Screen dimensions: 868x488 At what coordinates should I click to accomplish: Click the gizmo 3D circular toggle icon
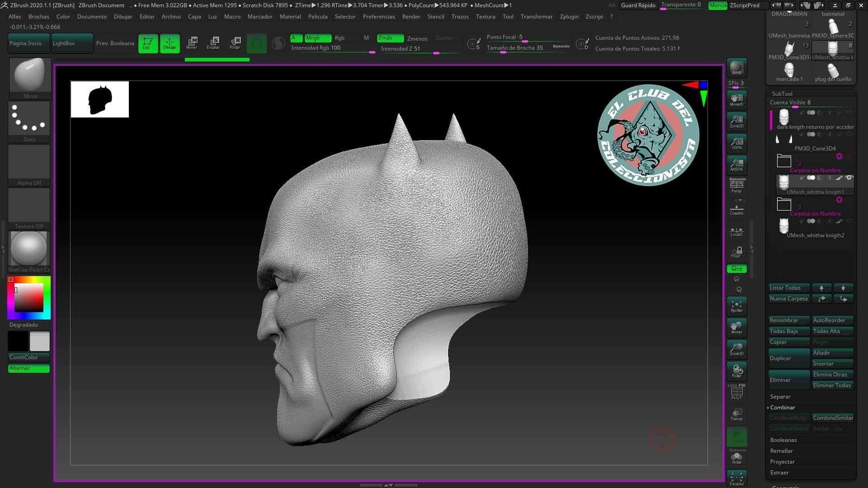click(257, 44)
